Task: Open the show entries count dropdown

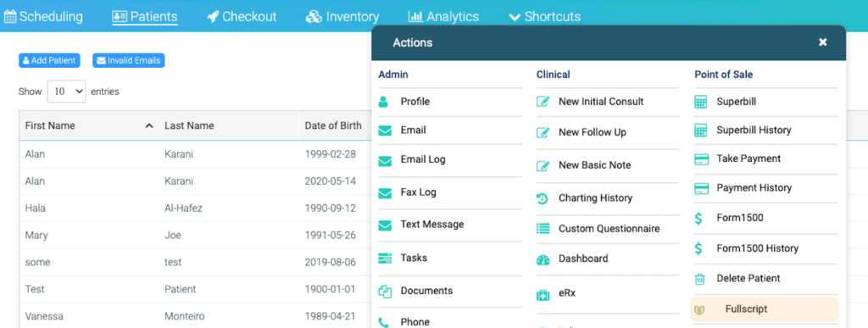Action: pos(66,92)
